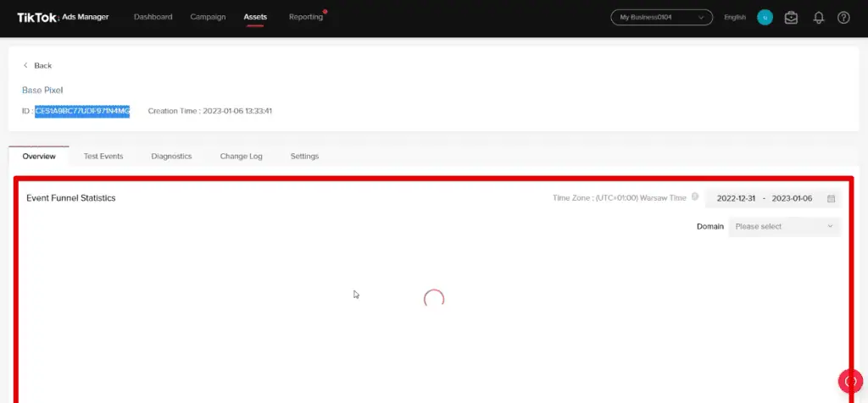Go back using the Back link

click(37, 65)
